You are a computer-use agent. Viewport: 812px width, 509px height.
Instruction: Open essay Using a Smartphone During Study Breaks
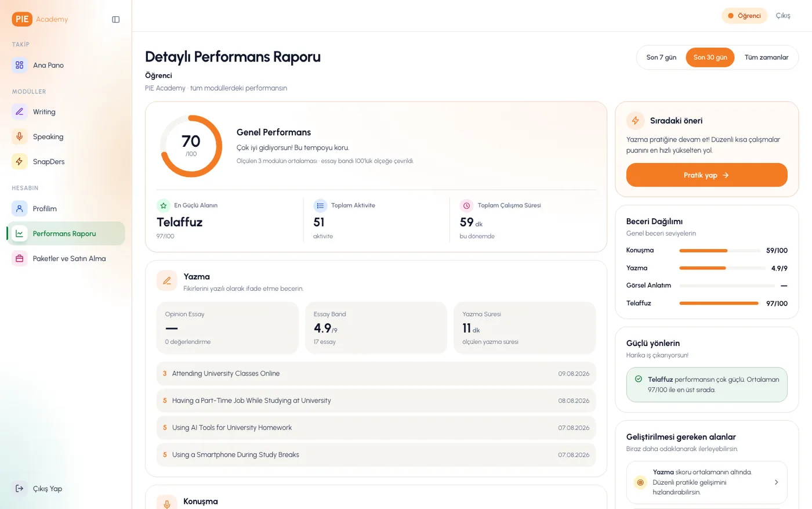pos(376,454)
